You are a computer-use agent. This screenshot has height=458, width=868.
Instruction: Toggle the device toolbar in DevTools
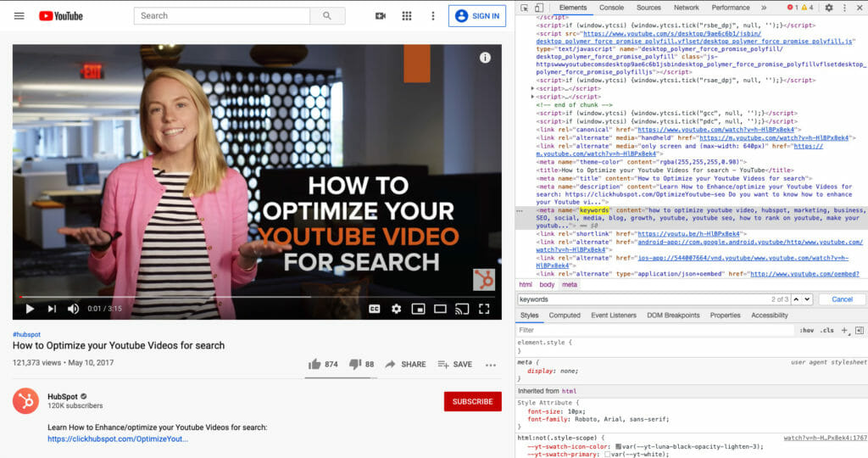[538, 8]
